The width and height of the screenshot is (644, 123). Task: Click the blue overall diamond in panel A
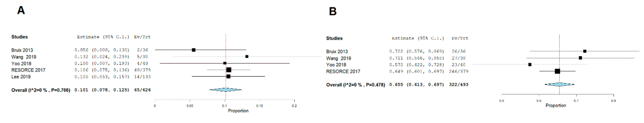[225, 90]
